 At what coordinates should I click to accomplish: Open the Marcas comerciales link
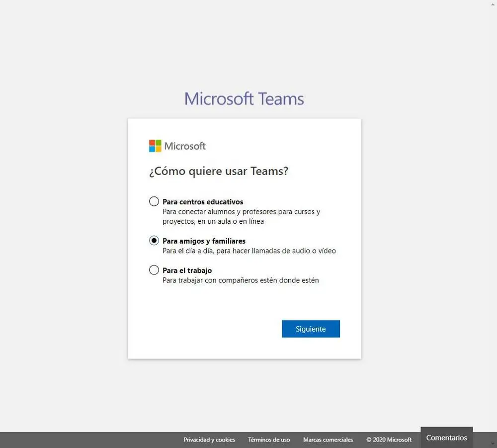[x=328, y=440]
